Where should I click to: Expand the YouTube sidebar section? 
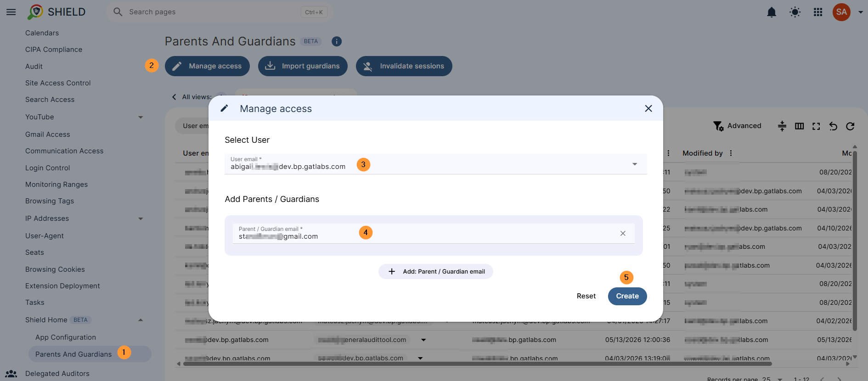(x=141, y=117)
